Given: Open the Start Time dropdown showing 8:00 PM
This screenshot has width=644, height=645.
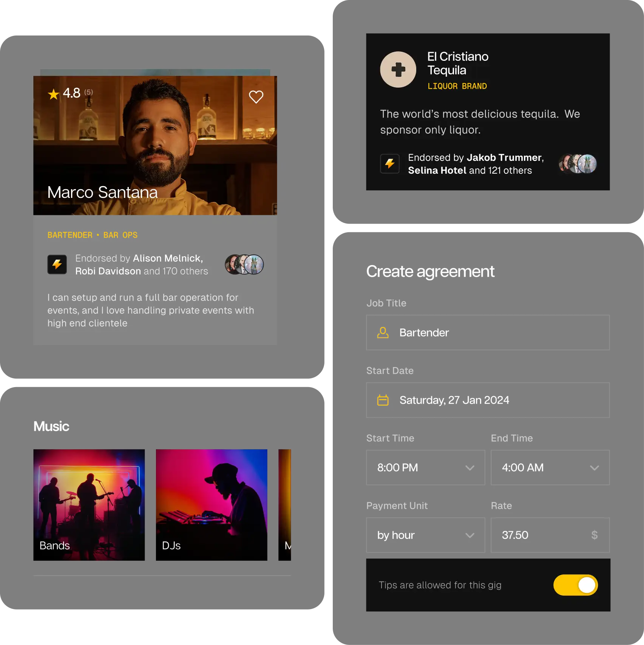Looking at the screenshot, I should (426, 468).
